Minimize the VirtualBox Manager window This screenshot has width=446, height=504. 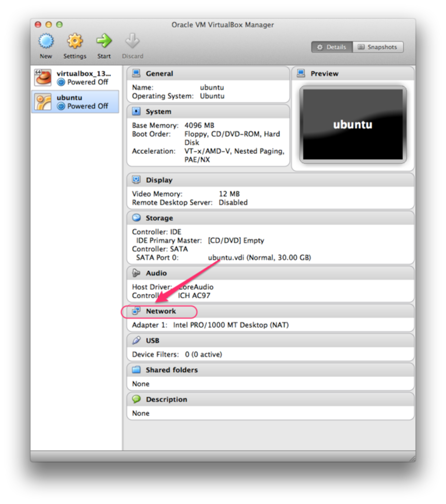click(x=49, y=24)
